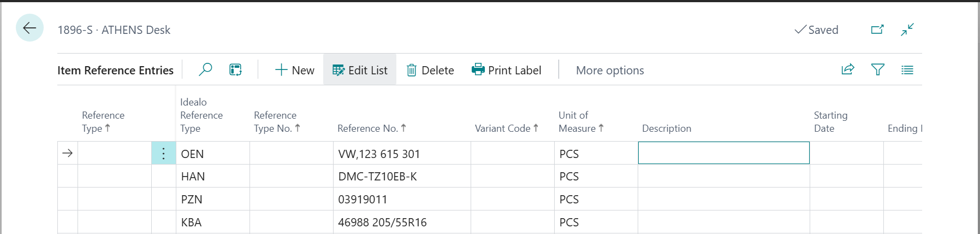Click the analyze view icon beside search
980x234 pixels.
(235, 70)
